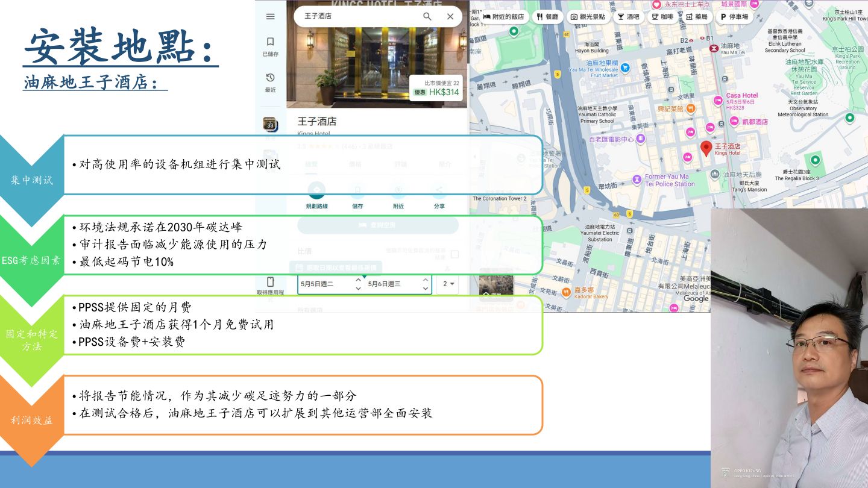868x488 pixels.
Task: Click the 王子酒店 search input field
Action: [359, 16]
